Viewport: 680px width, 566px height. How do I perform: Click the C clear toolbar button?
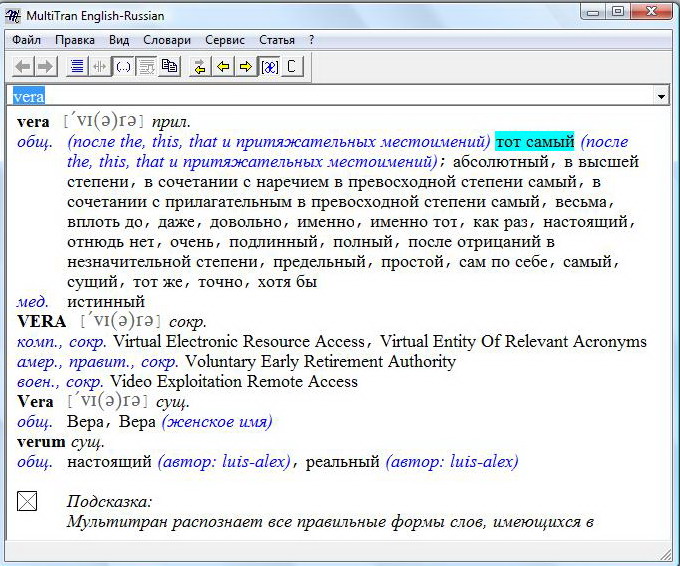(x=292, y=66)
